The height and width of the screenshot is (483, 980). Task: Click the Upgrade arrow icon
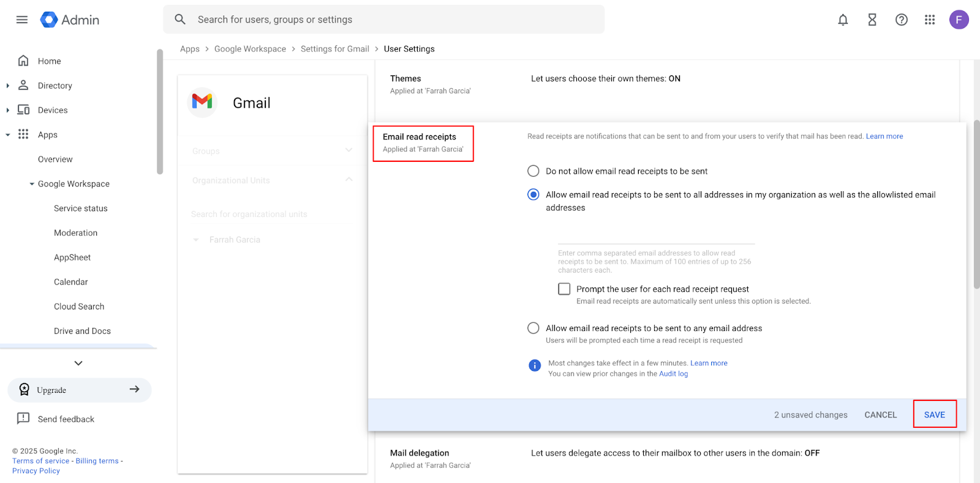[135, 389]
